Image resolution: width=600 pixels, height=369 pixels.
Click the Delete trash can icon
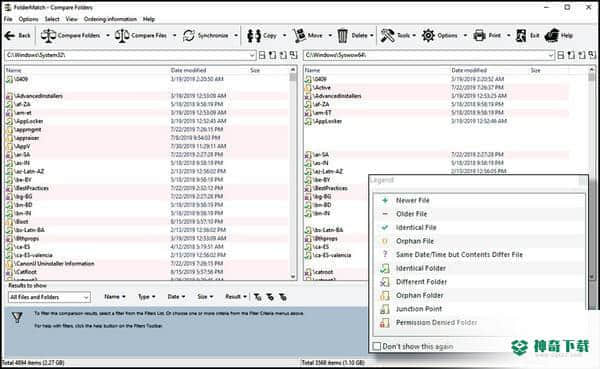pyautogui.click(x=342, y=36)
